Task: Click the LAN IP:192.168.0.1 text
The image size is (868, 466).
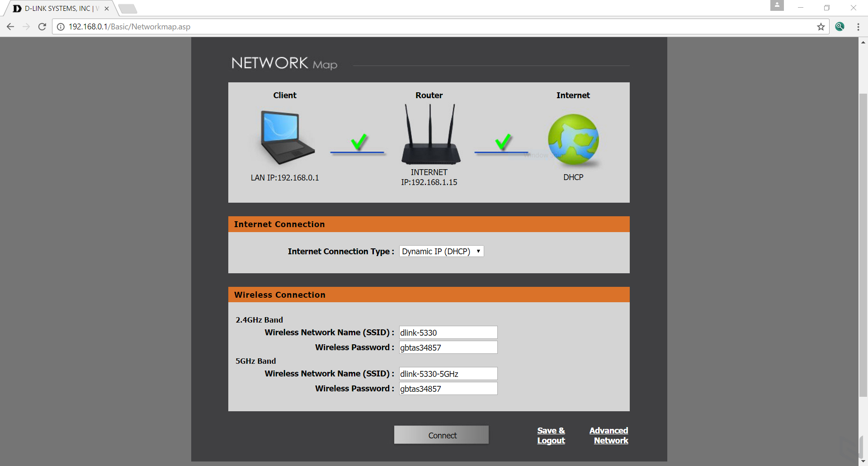Action: (285, 178)
